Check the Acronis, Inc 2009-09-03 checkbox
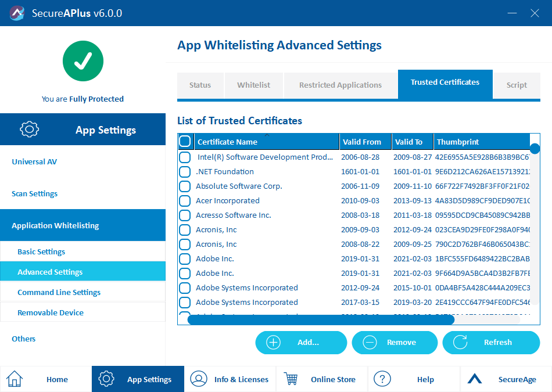The image size is (552, 392). tap(185, 230)
